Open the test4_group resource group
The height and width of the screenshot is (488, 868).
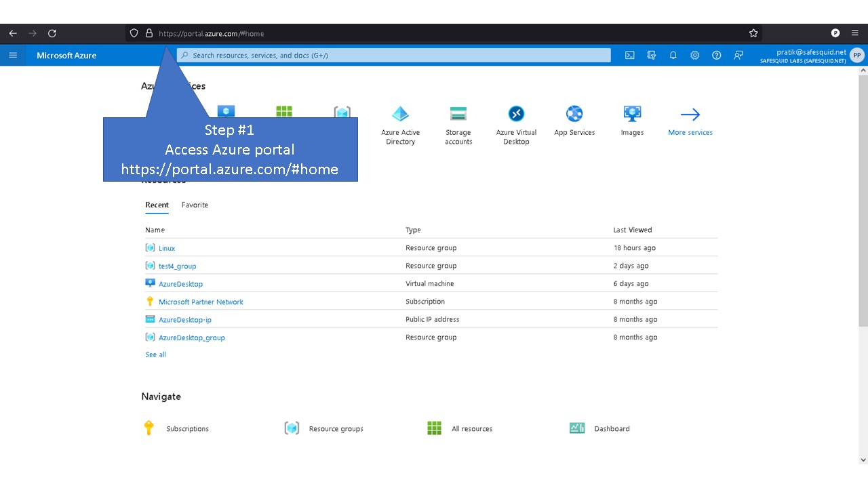[x=178, y=266]
